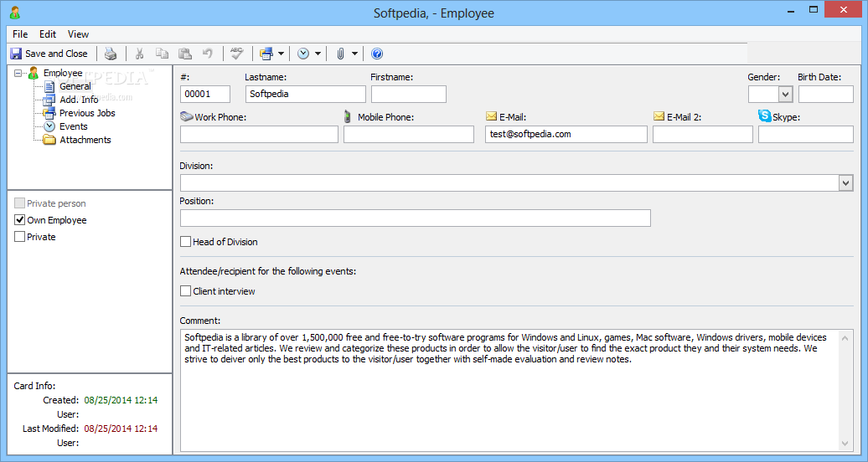This screenshot has width=868, height=462.
Task: Select Employee root tree item
Action: point(63,73)
